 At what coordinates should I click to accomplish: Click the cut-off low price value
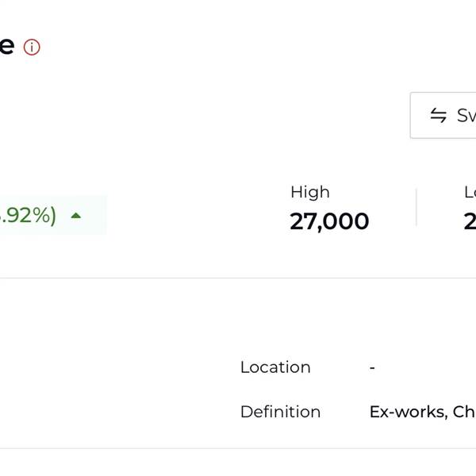click(x=470, y=221)
